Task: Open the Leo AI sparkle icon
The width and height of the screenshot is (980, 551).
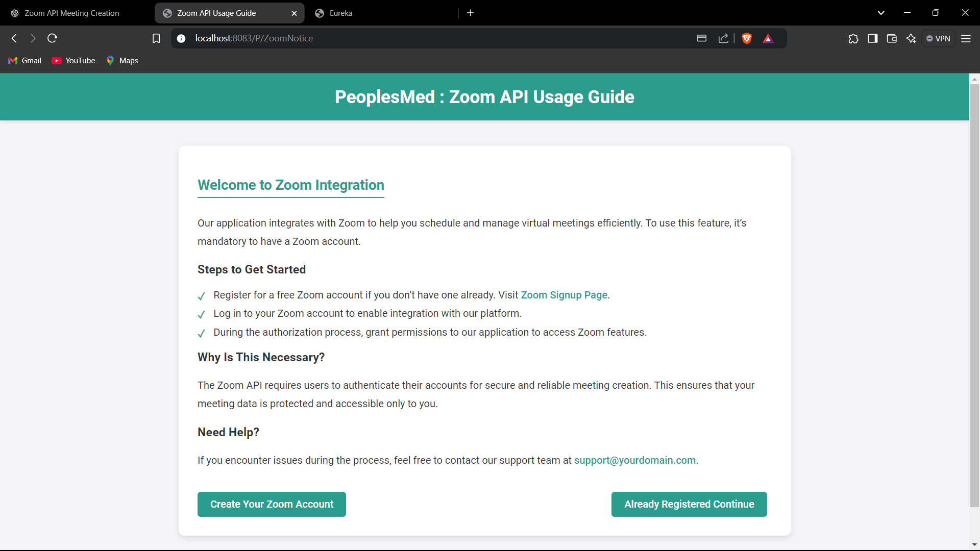Action: pos(911,38)
